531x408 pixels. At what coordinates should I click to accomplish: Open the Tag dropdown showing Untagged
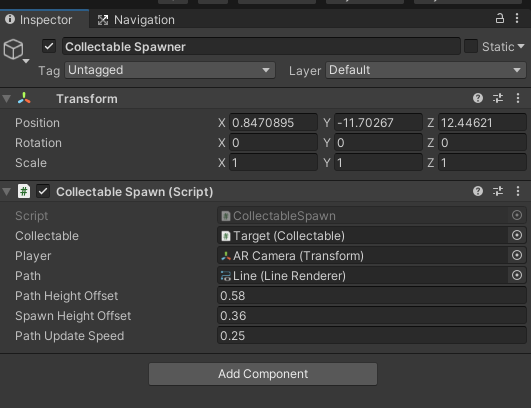(170, 70)
